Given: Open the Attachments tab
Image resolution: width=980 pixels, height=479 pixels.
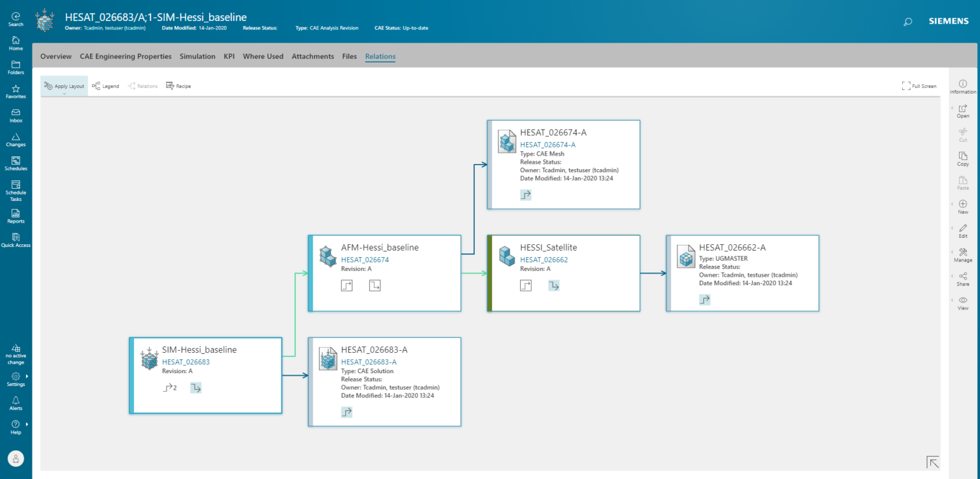Looking at the screenshot, I should [x=313, y=56].
